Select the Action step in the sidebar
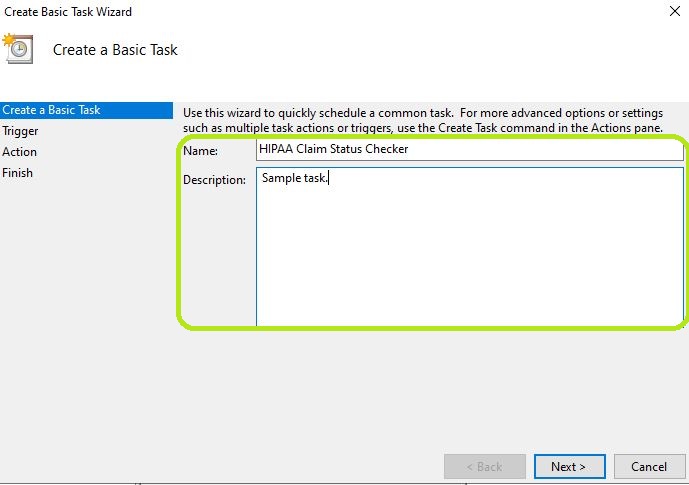 click(x=19, y=152)
